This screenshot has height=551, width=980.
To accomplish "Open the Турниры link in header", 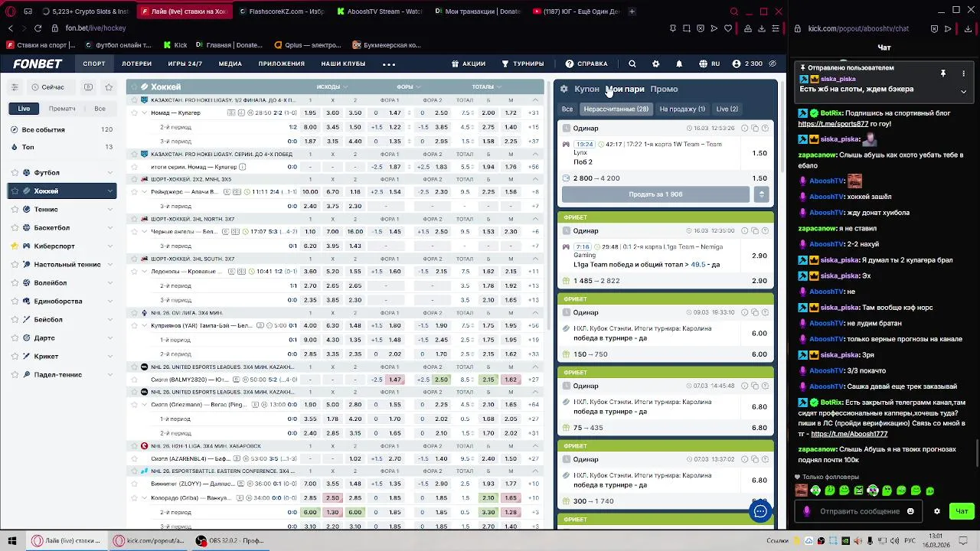I will [522, 64].
